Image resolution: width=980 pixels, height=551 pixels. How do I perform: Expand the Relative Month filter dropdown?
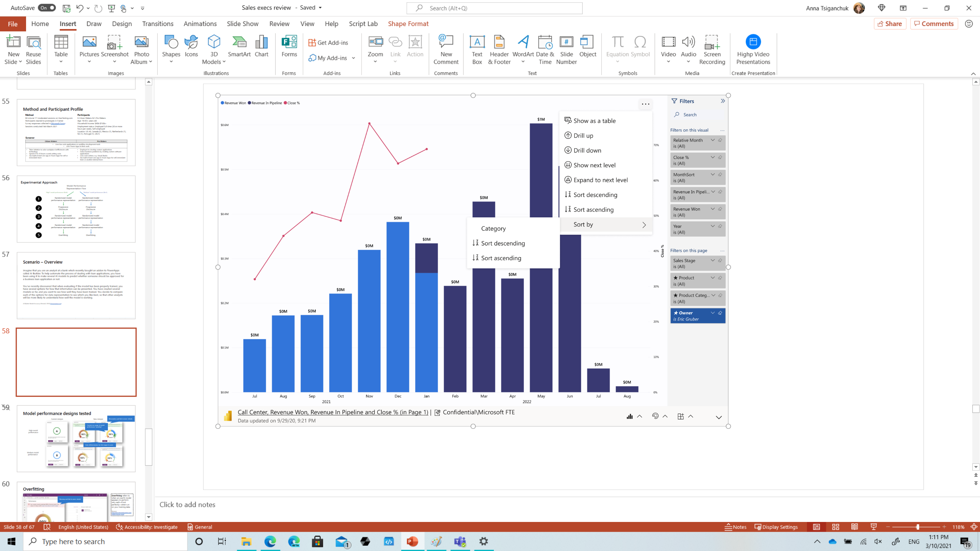click(711, 140)
